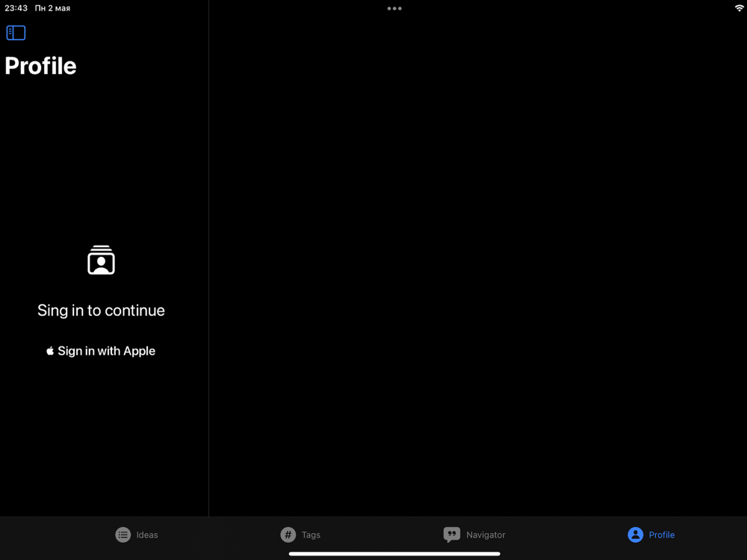Click the 'Sing in to continue' text
Viewport: 747px width, 560px height.
(101, 311)
